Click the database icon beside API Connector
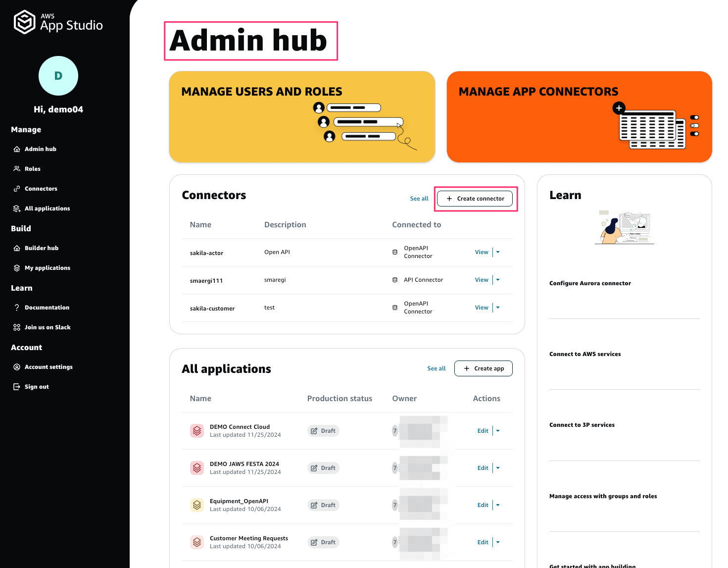Screen dimensions: 728x568 395,280
